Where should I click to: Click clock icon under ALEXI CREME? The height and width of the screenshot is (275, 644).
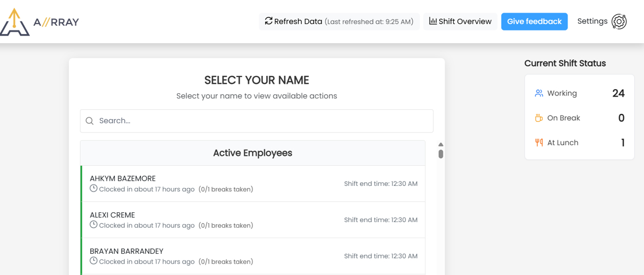pos(94,225)
